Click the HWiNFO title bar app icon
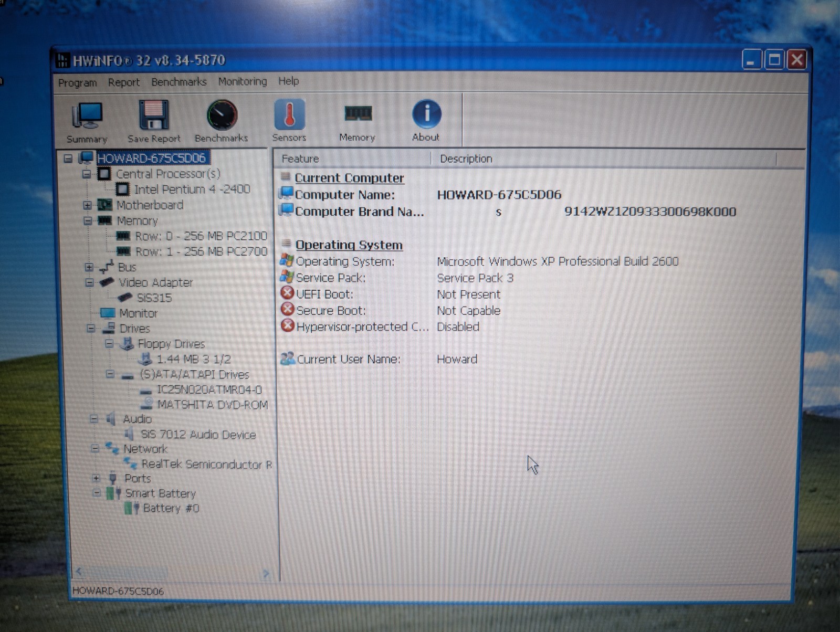Viewport: 840px width, 632px height. [62, 60]
